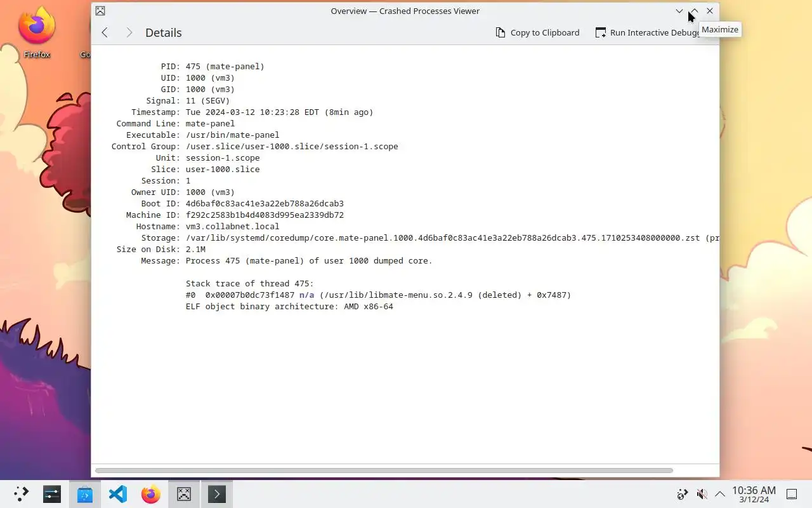Click the Size on Disk value 2.1M
Screen dimensions: 812x508
tap(195, 249)
